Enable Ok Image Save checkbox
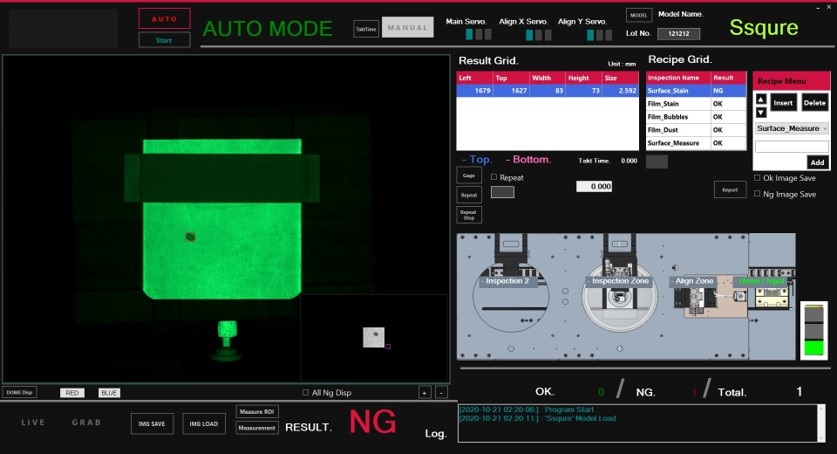Image resolution: width=837 pixels, height=454 pixels. [757, 178]
